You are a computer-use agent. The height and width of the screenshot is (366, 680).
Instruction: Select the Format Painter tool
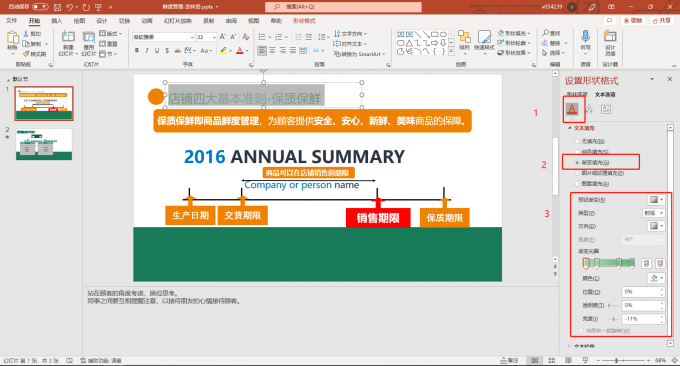34,54
